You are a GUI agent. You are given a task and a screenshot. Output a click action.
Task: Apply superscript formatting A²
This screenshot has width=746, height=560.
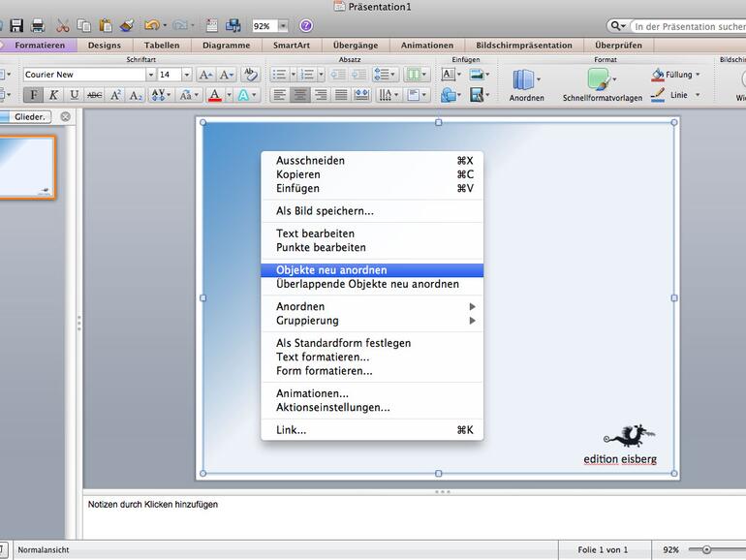pyautogui.click(x=115, y=95)
